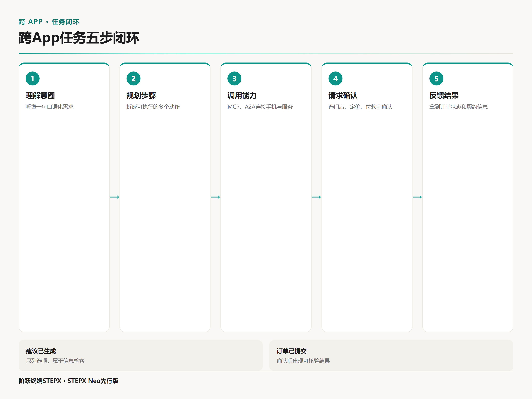The image size is (532, 399).
Task: Click the text 拿到订单状态和履约信息
Action: (x=459, y=107)
